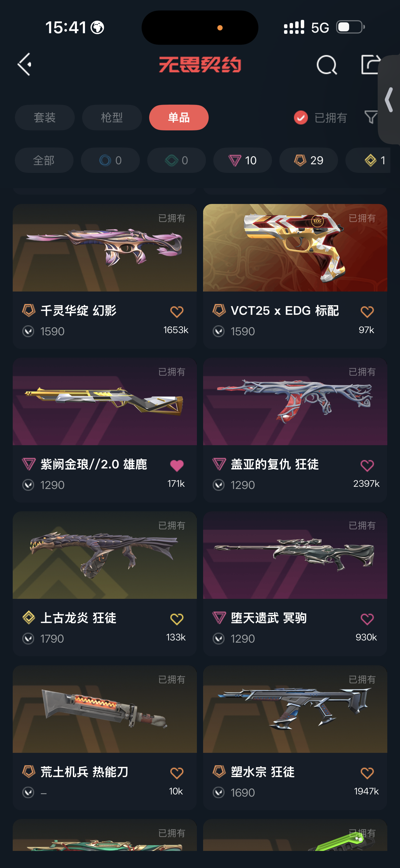The image size is (400, 868).
Task: Filter by orange tier with 29 items
Action: [309, 160]
